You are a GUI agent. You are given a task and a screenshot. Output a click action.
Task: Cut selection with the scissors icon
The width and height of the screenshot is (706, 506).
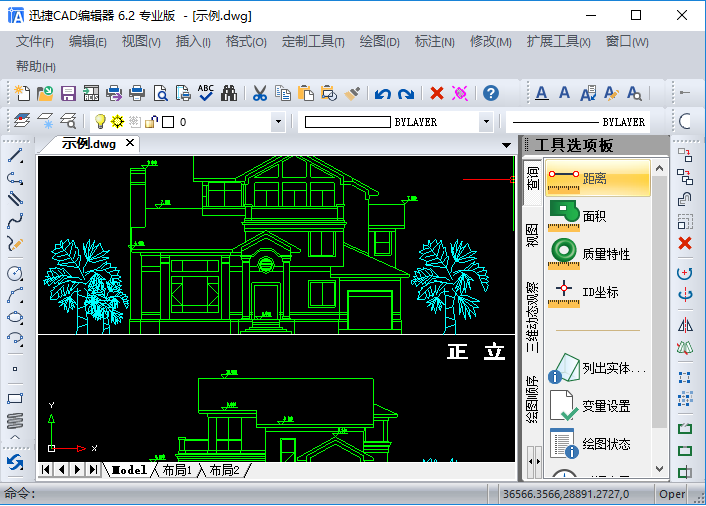(260, 93)
